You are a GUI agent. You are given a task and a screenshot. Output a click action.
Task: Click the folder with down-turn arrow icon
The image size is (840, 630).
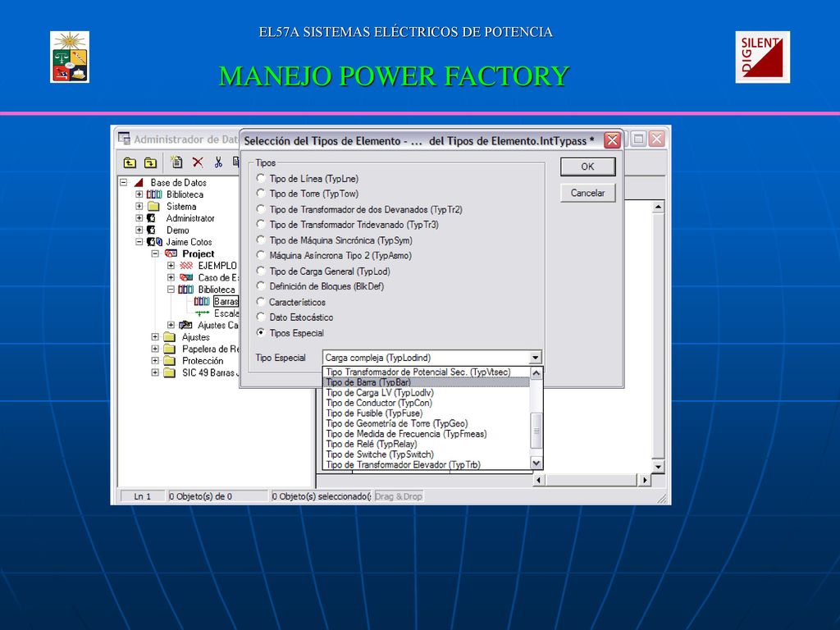(x=151, y=162)
